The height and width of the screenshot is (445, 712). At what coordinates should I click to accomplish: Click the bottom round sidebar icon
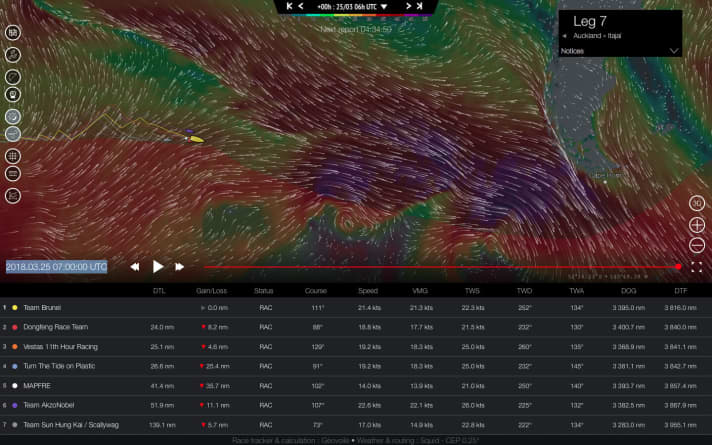pyautogui.click(x=13, y=196)
